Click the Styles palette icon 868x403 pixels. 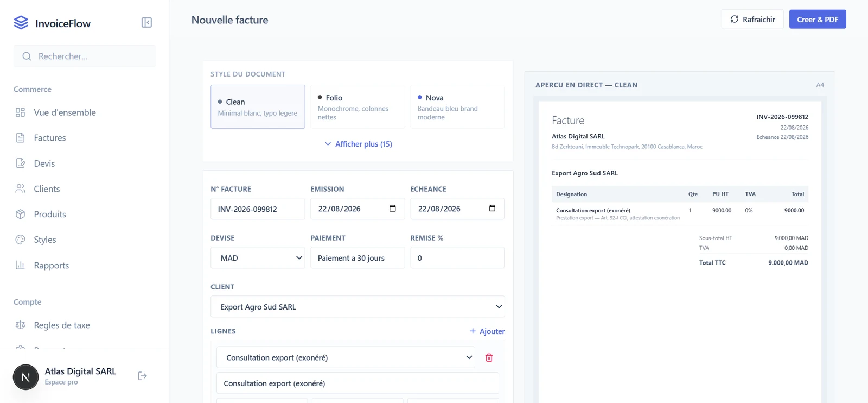click(21, 240)
